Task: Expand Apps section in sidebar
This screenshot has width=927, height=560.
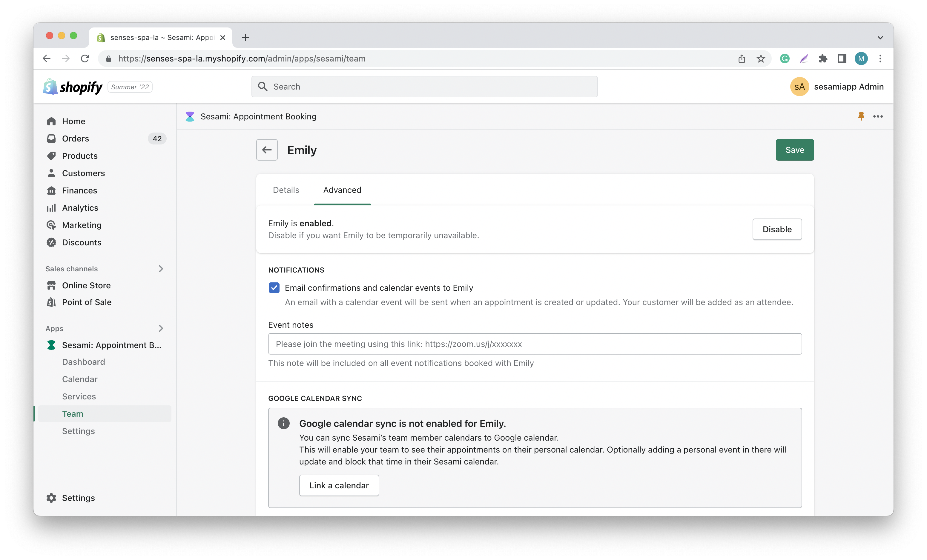Action: tap(161, 328)
